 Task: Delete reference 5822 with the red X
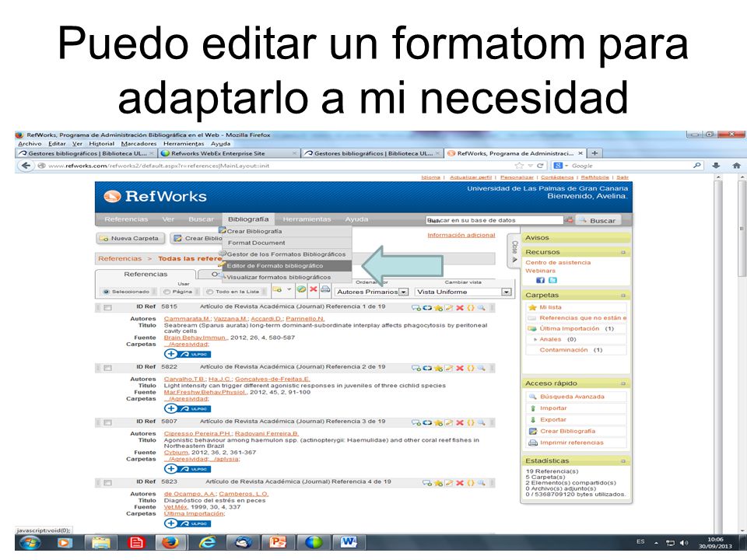[x=460, y=368]
